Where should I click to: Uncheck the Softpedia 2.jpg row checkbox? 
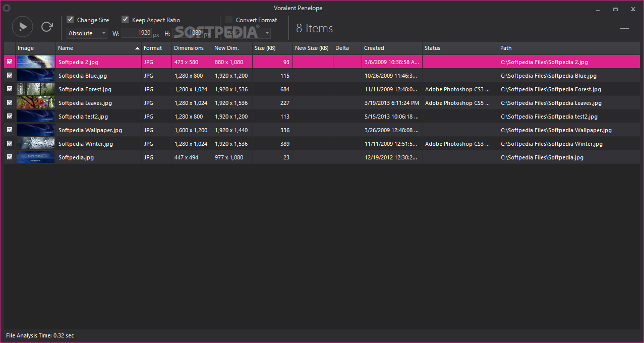pyautogui.click(x=10, y=62)
